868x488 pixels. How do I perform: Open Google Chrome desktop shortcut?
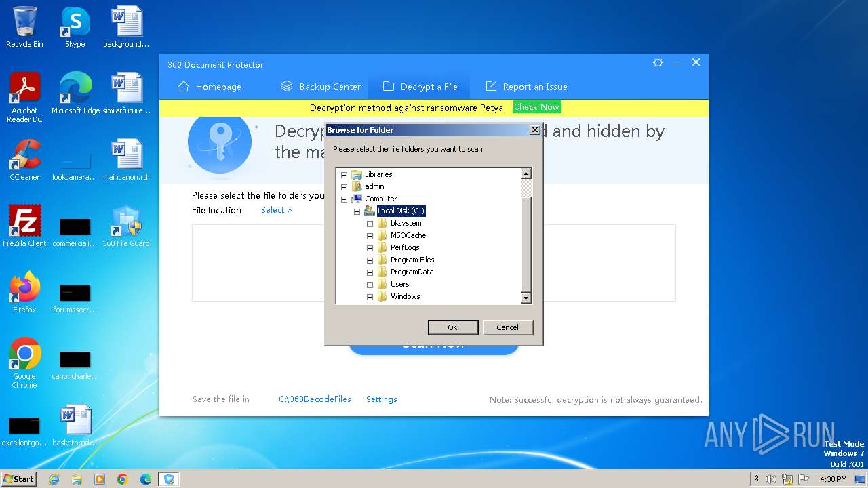[x=24, y=363]
